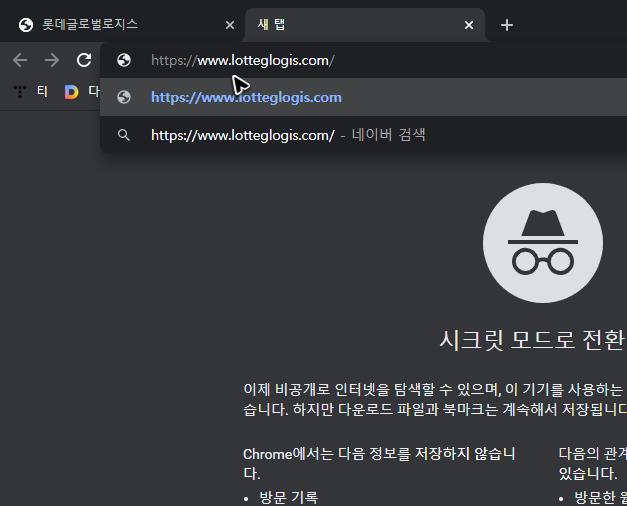627x506 pixels.
Task: Open a new tab with plus button
Action: click(x=507, y=25)
